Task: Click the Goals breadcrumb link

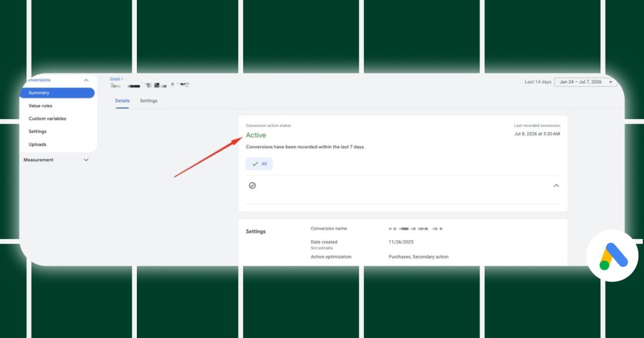Action: coord(115,79)
